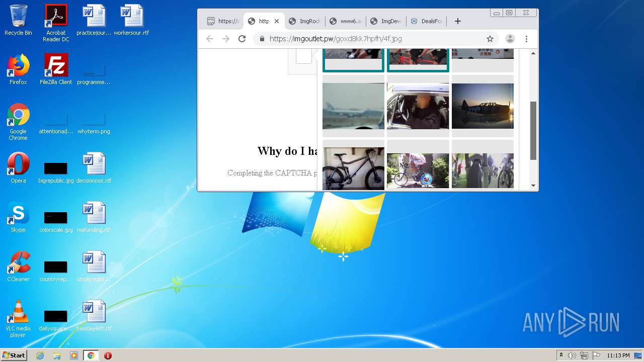Select the car interior image tile
Viewport: 644px width, 362px height.
click(x=418, y=106)
